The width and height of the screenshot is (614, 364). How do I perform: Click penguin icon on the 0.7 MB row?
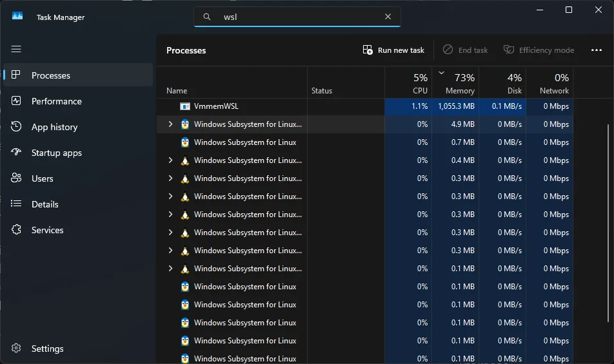tap(185, 142)
